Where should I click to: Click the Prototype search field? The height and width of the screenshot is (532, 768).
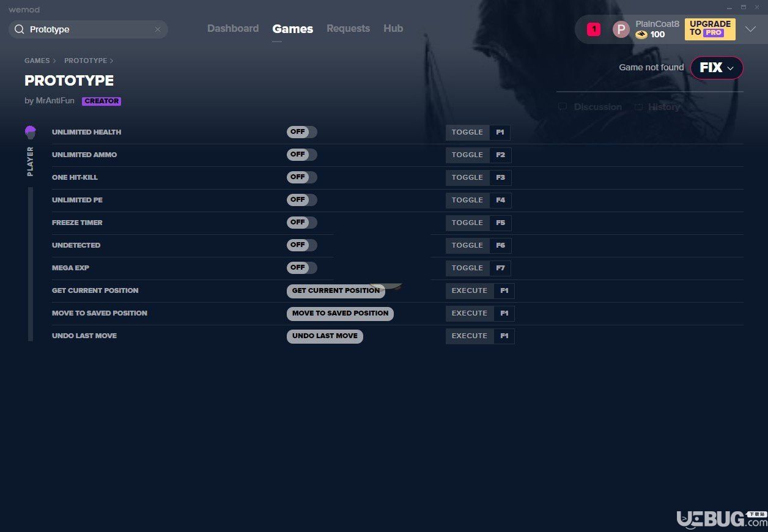click(88, 29)
